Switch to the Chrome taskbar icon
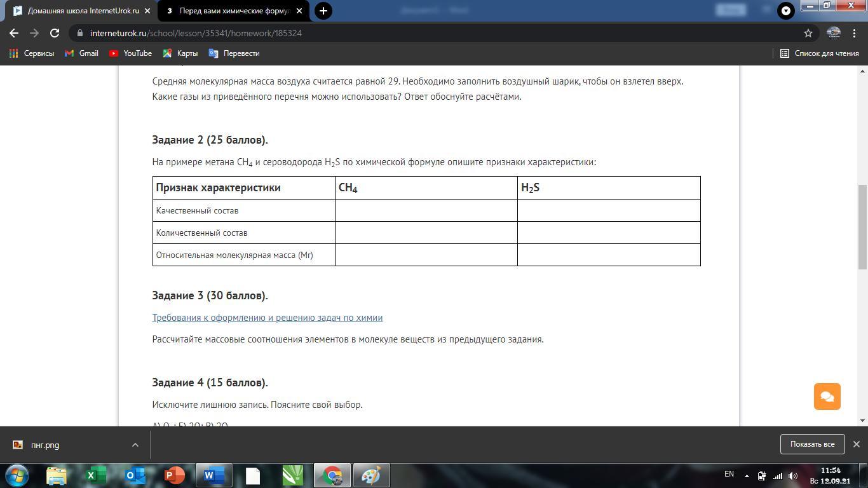This screenshot has width=868, height=488. [x=332, y=475]
